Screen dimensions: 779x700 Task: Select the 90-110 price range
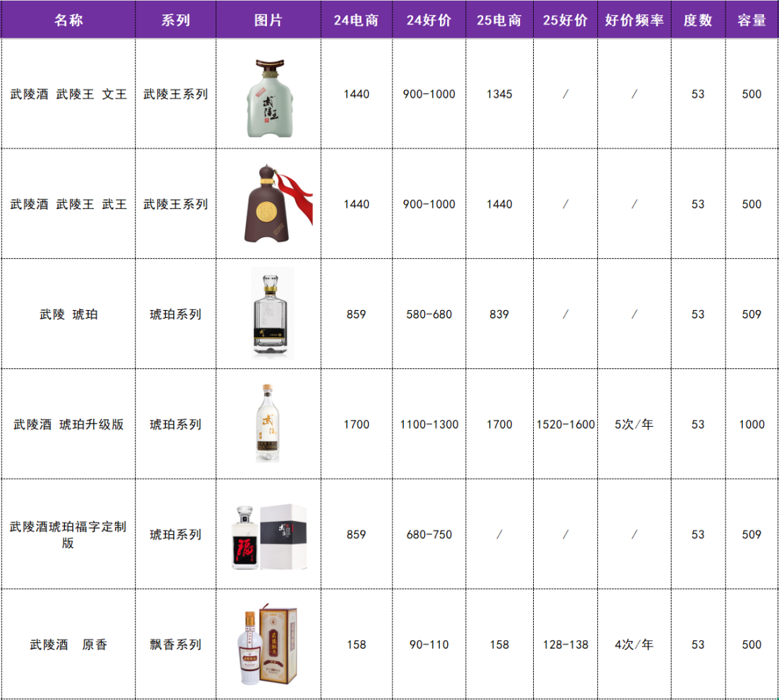428,644
